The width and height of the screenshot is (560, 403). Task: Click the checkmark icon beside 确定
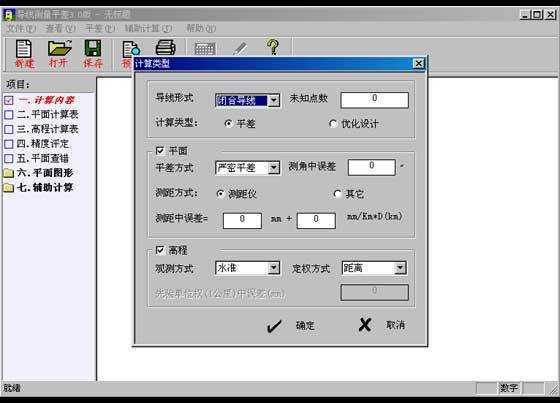point(274,326)
